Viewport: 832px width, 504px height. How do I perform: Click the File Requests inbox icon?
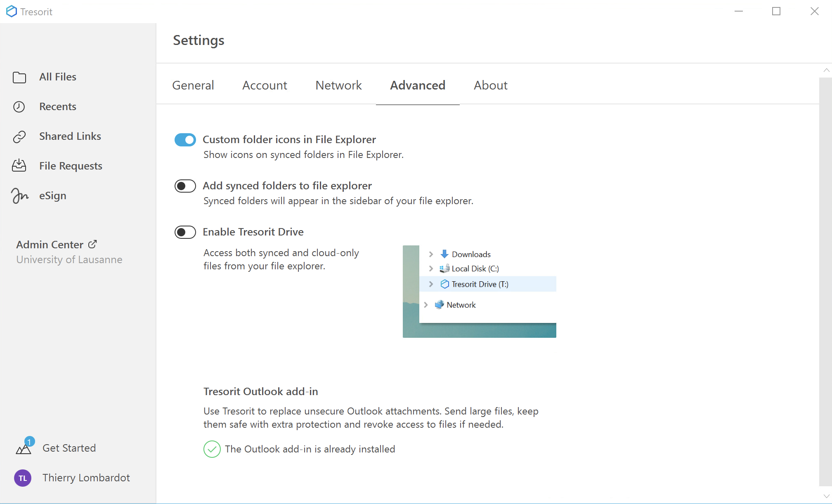point(19,166)
